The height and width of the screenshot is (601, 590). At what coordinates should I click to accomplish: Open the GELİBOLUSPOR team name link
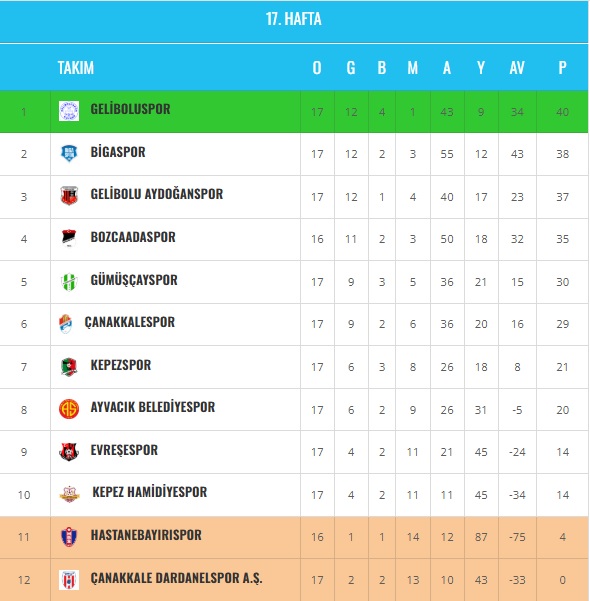130,109
